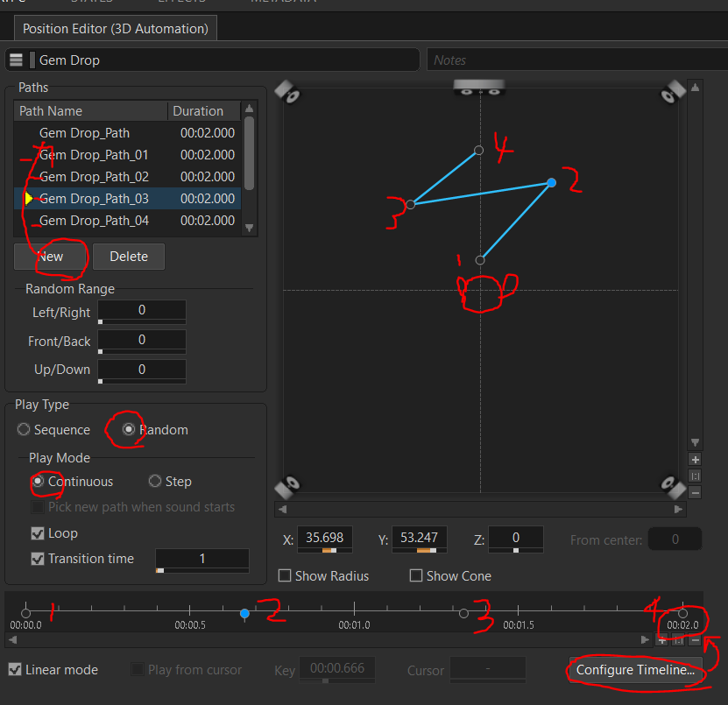This screenshot has height=705, width=728.
Task: Click Paths list scroll down arrow
Action: (x=250, y=228)
